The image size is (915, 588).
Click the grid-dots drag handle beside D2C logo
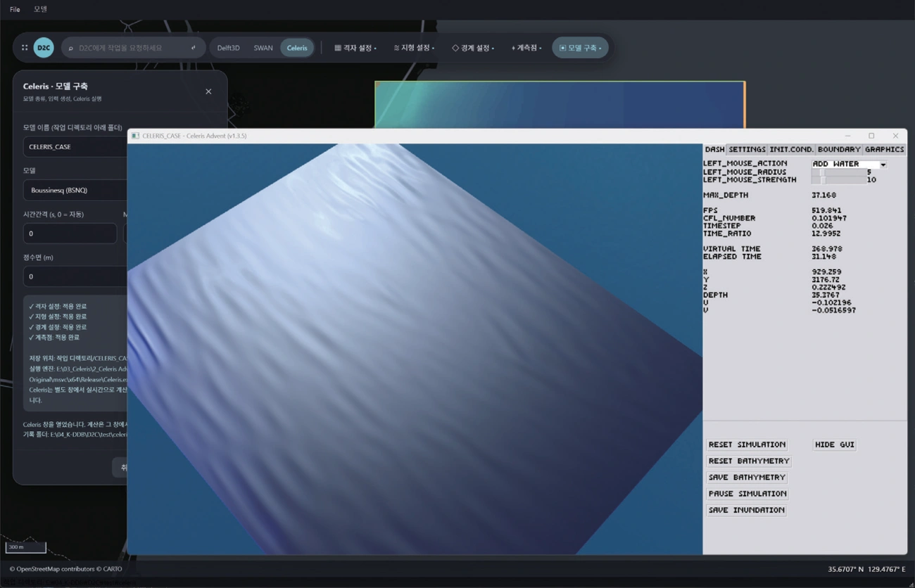pos(25,48)
